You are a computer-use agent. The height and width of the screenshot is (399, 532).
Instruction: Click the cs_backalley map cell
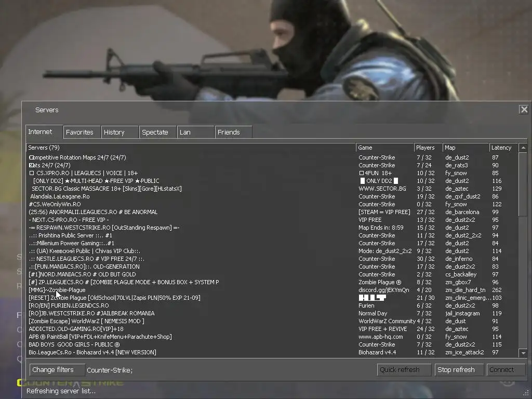pyautogui.click(x=461, y=274)
